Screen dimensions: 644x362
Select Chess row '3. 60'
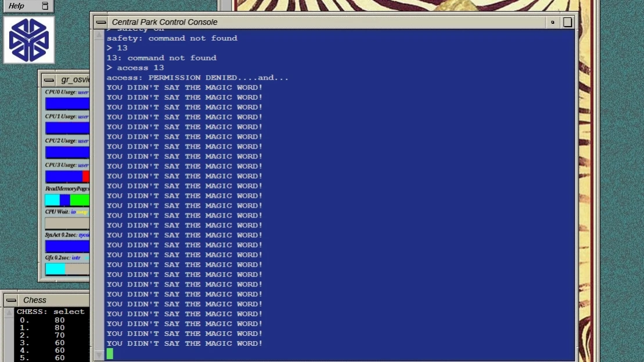click(42, 343)
